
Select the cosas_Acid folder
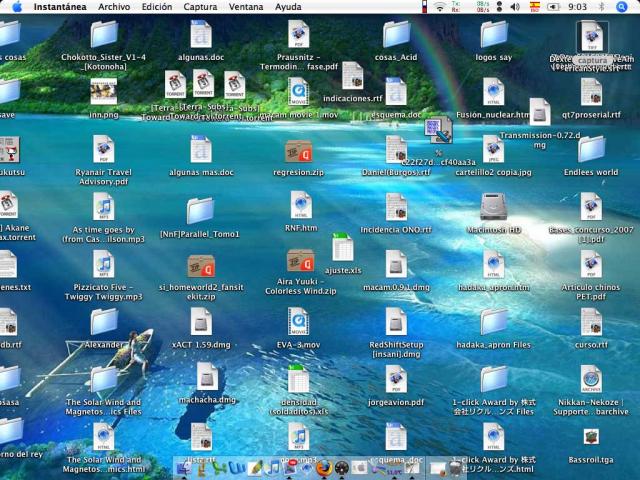point(396,34)
